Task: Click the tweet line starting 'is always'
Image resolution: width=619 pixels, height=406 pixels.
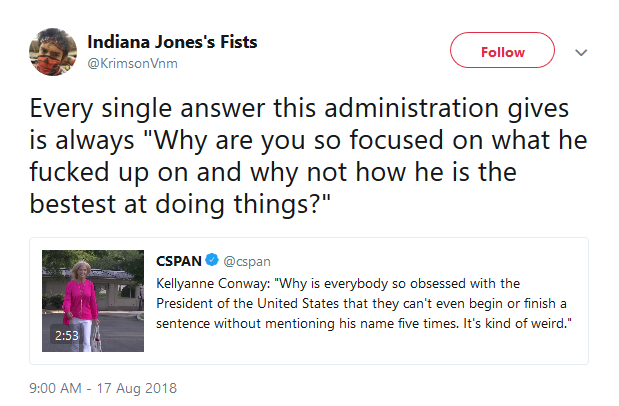Action: [x=308, y=140]
